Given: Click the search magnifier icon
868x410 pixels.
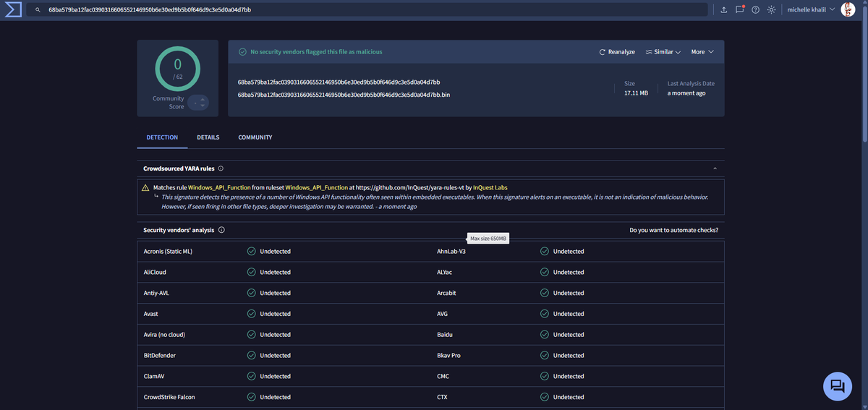Looking at the screenshot, I should (x=38, y=10).
